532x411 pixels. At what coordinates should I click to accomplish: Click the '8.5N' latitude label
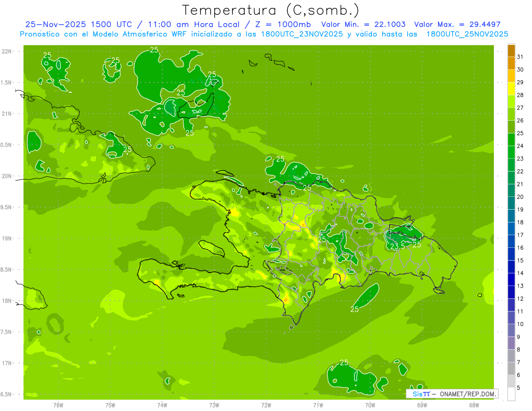click(x=7, y=270)
